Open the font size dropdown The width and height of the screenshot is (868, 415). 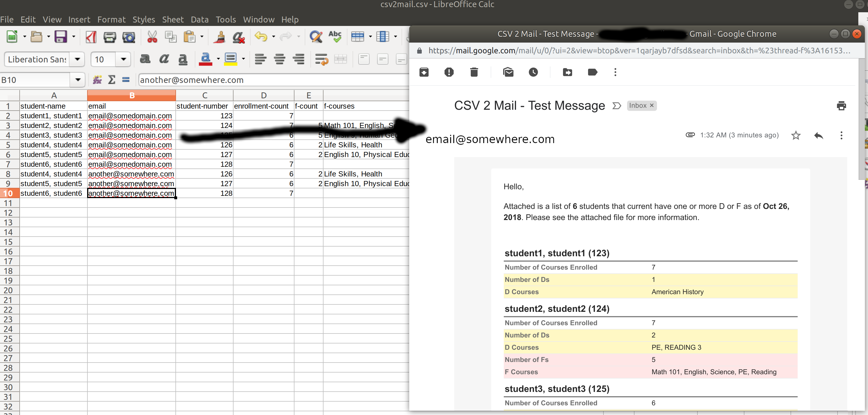pyautogui.click(x=123, y=59)
